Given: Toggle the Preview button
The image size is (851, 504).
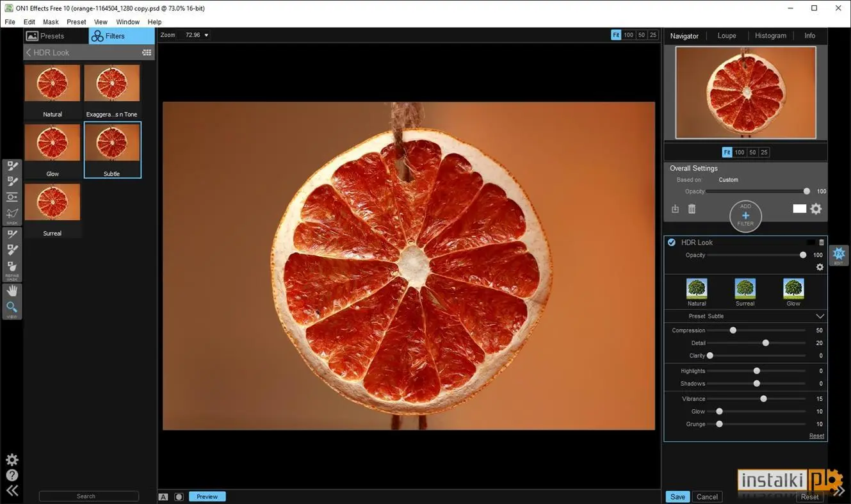Looking at the screenshot, I should [x=207, y=496].
